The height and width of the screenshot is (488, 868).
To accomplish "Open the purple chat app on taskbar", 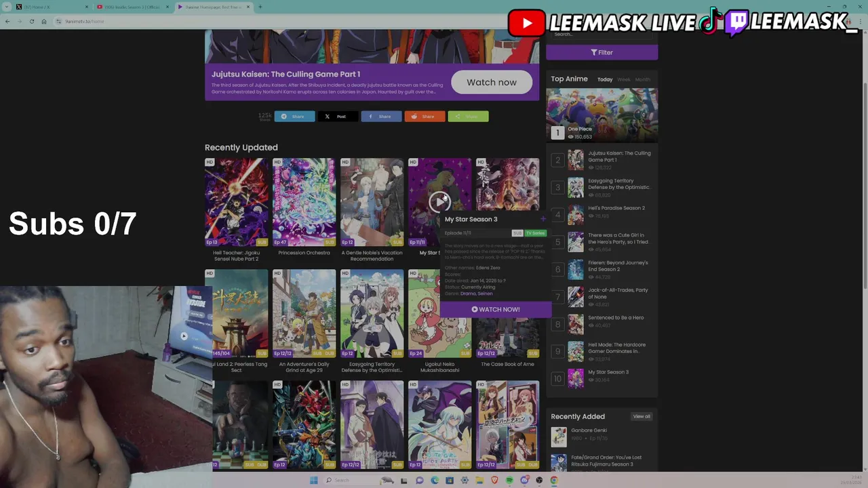I will 420,480.
